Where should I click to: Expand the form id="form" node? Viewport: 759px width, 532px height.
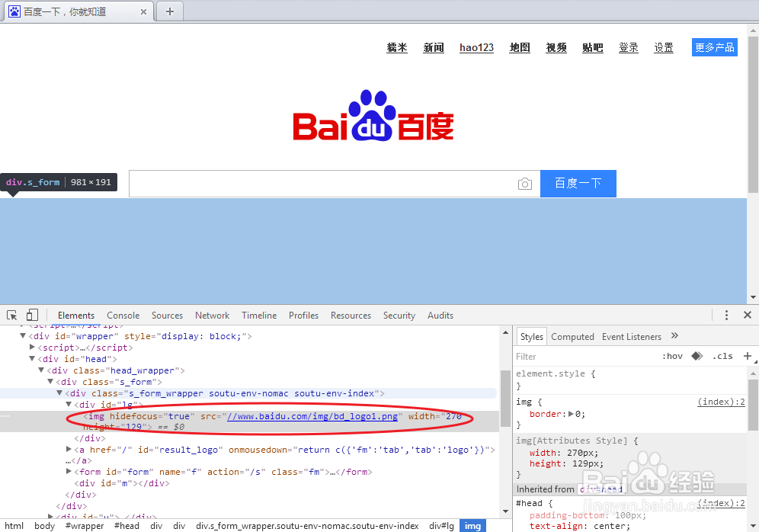[69, 471]
